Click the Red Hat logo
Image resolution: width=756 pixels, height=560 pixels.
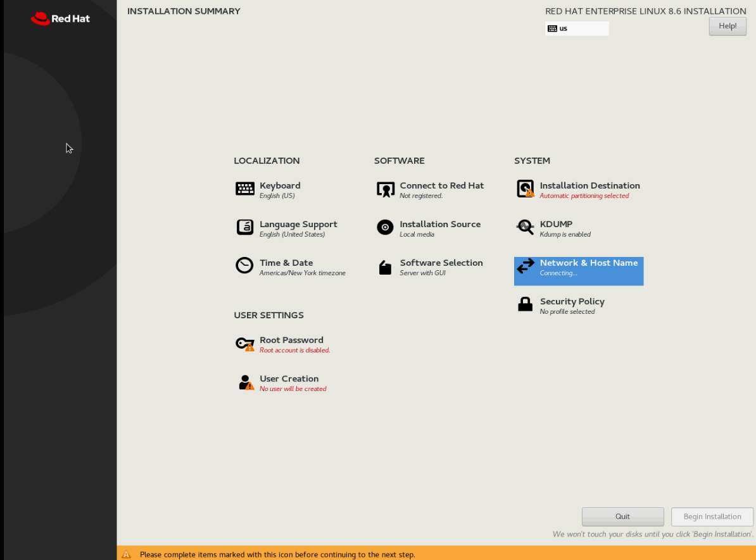(60, 19)
